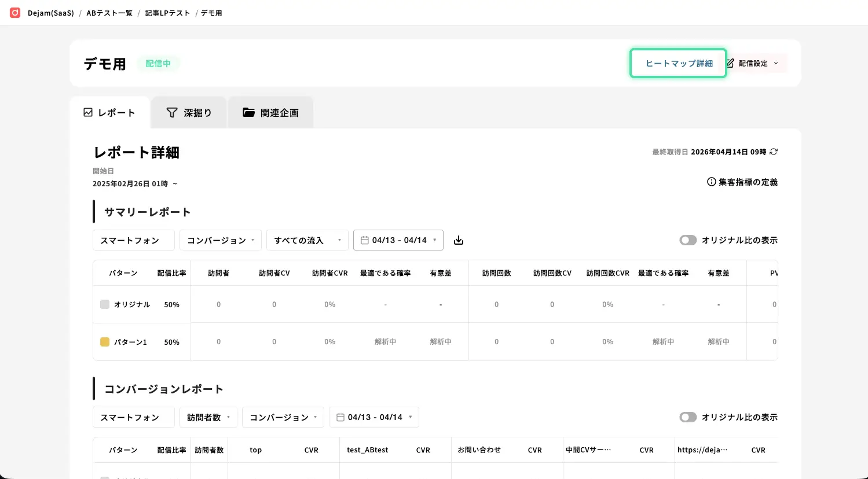Click the funnel icon on 深掘り tab
868x479 pixels.
tap(171, 113)
